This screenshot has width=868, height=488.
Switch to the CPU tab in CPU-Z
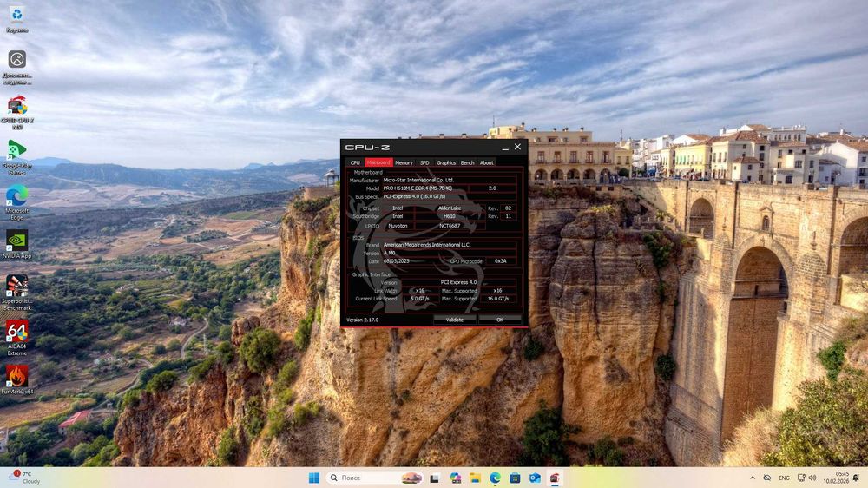[355, 162]
